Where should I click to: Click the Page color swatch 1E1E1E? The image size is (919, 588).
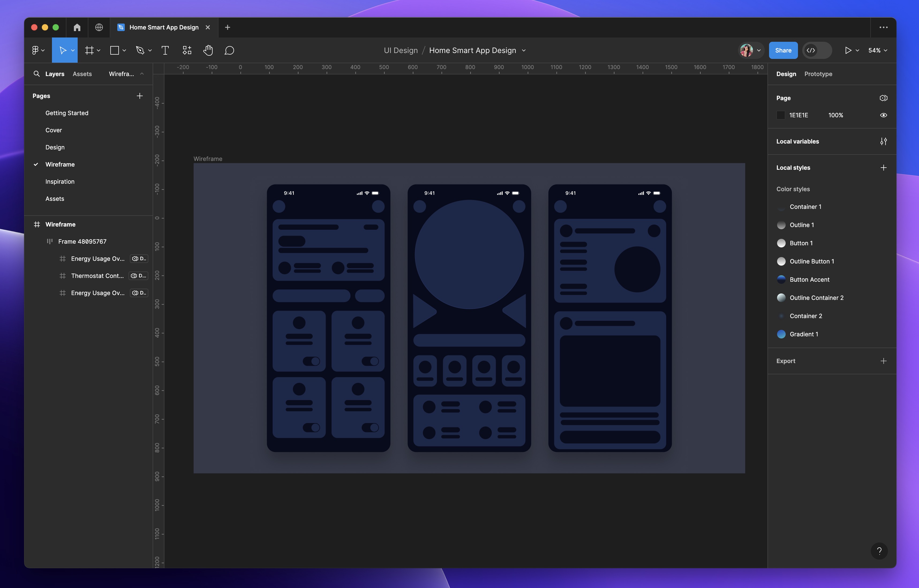(x=781, y=115)
